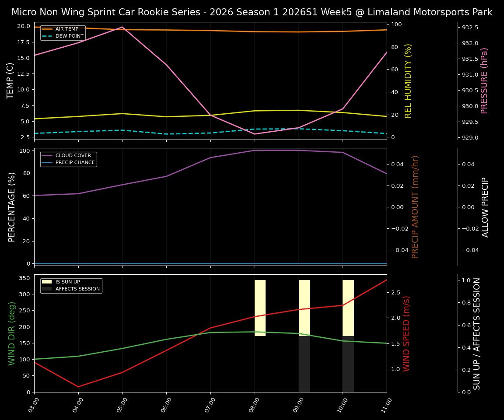504x420 pixels.
Task: Click the pink PRESSURE line peak at 05:00
Action: tap(122, 27)
